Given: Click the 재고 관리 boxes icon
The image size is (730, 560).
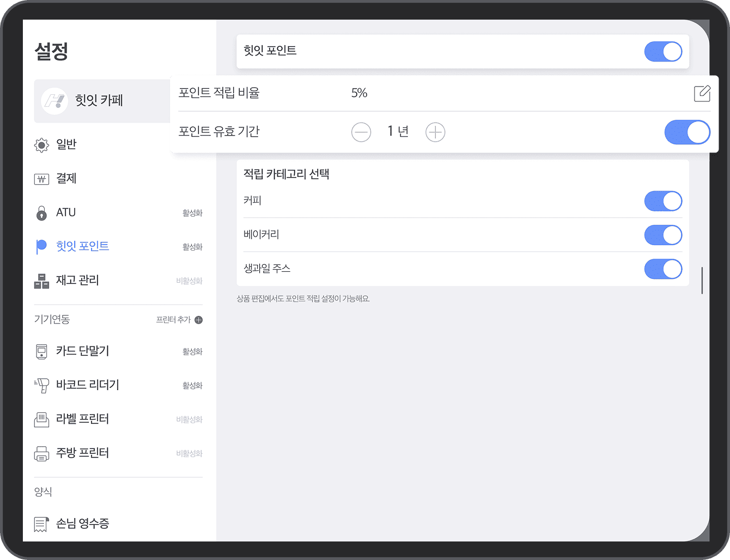Looking at the screenshot, I should pos(41,281).
